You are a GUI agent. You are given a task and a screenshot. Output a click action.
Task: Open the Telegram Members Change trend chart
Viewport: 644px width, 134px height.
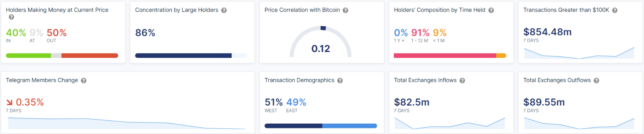point(127,123)
